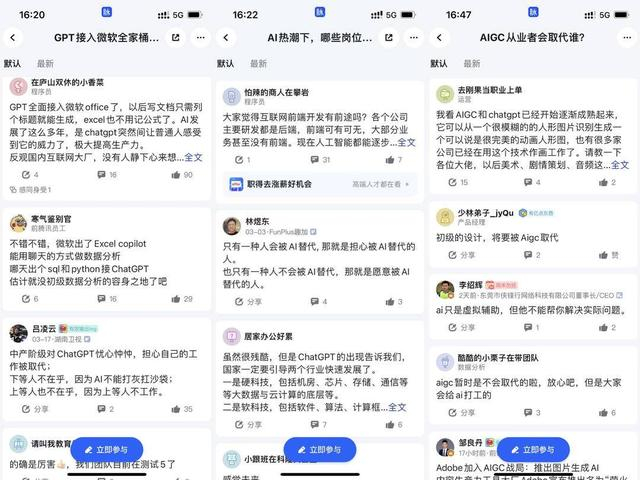Open comments icon showing 31 replies
This screenshot has height=480, width=640.
coord(320,160)
